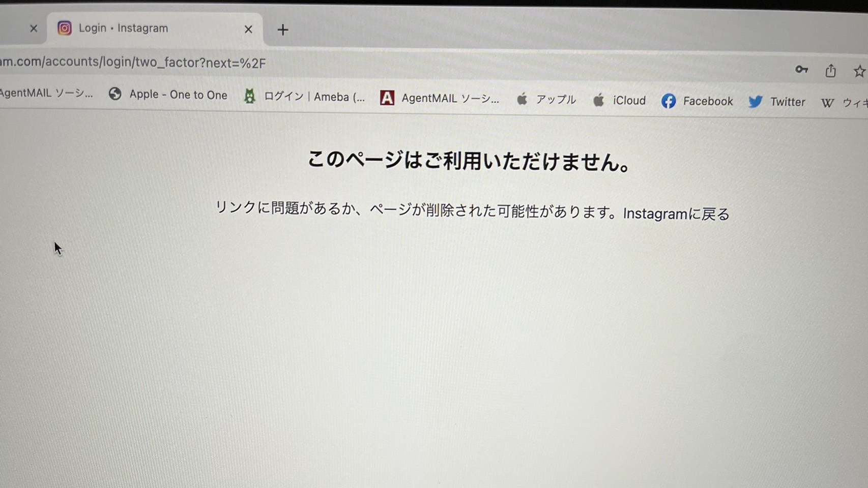Open leftmost AgentMAIL bookmark
This screenshot has width=868, height=488.
pos(46,93)
